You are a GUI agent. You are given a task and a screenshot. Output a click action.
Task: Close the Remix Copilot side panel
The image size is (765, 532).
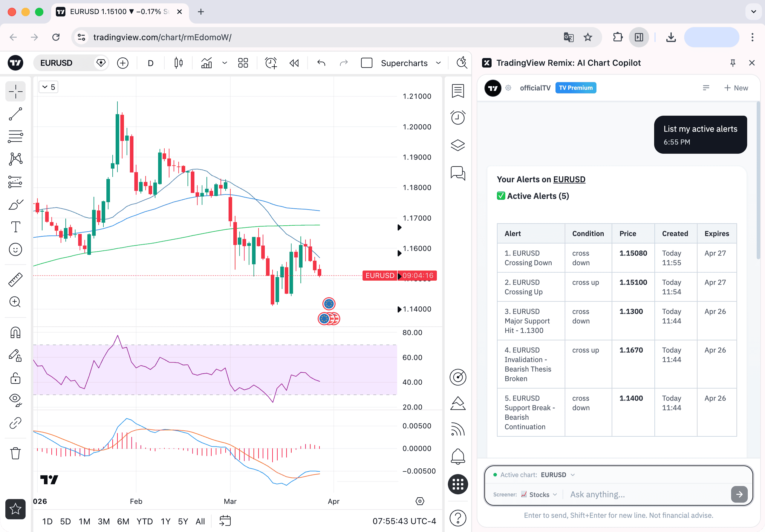click(752, 63)
